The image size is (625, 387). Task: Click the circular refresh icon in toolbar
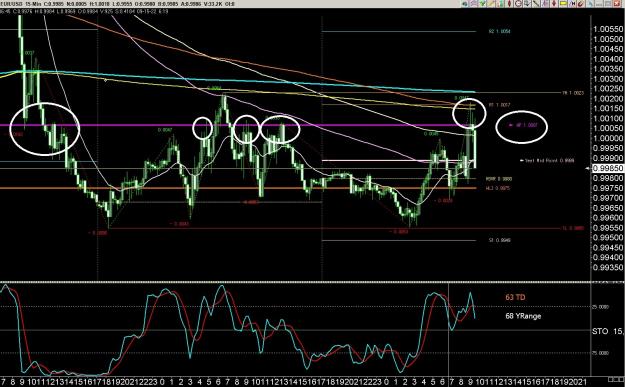pyautogui.click(x=518, y=4)
